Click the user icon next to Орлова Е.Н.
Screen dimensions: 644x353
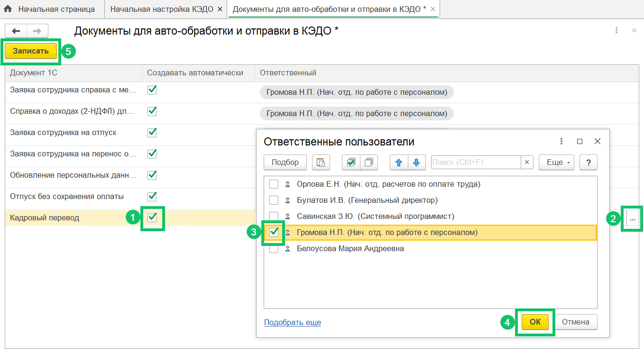pos(287,184)
